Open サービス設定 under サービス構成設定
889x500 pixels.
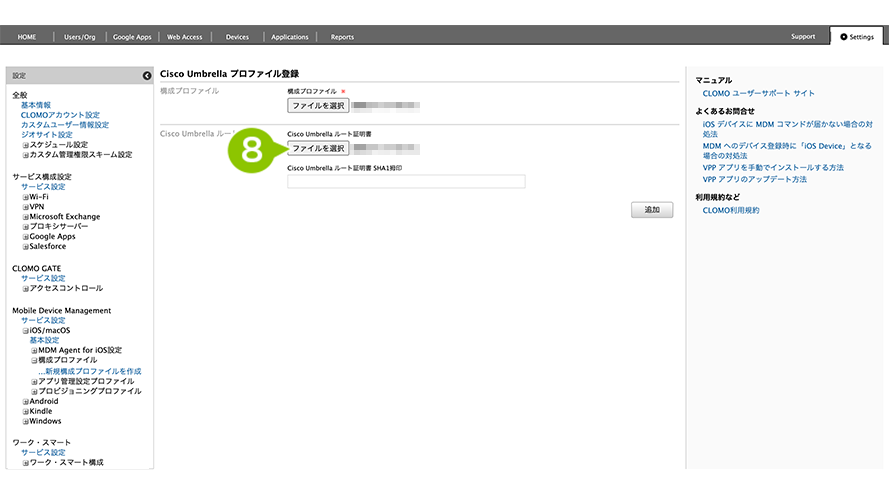pyautogui.click(x=43, y=187)
